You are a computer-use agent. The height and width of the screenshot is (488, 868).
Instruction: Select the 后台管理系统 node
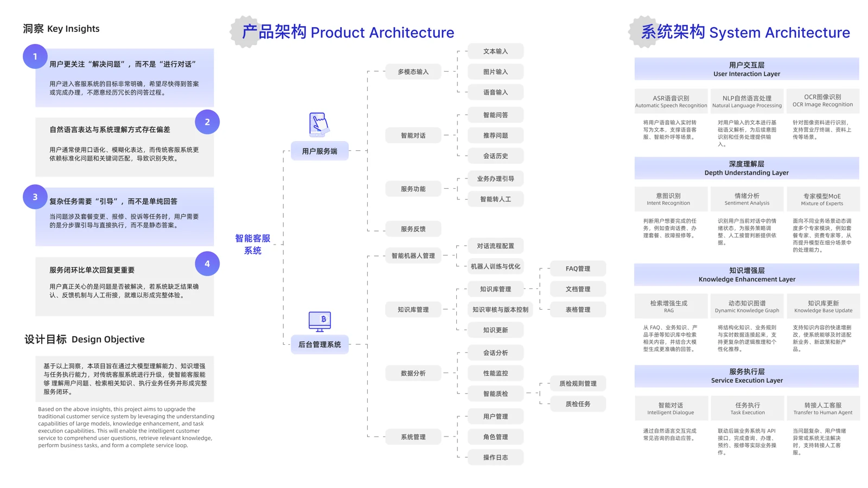coord(320,344)
